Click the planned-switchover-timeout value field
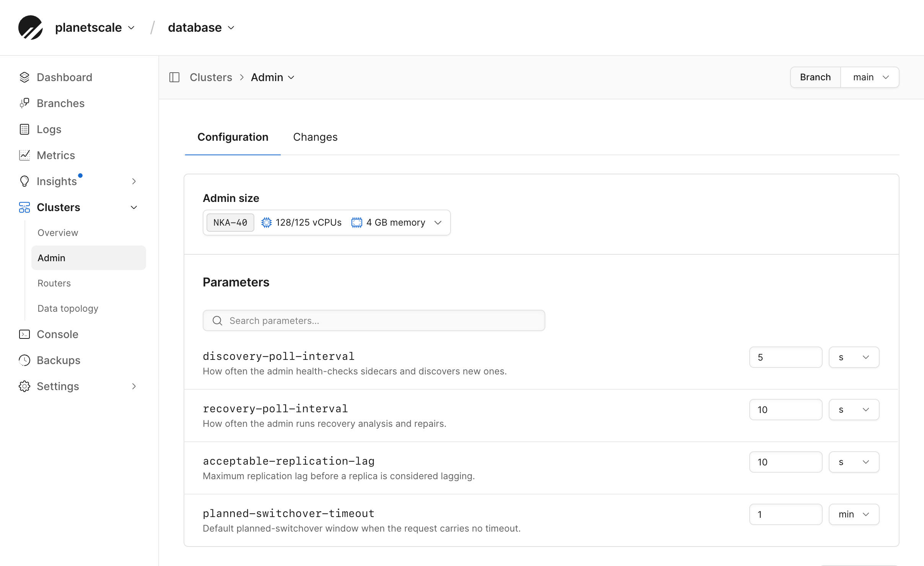 (786, 514)
